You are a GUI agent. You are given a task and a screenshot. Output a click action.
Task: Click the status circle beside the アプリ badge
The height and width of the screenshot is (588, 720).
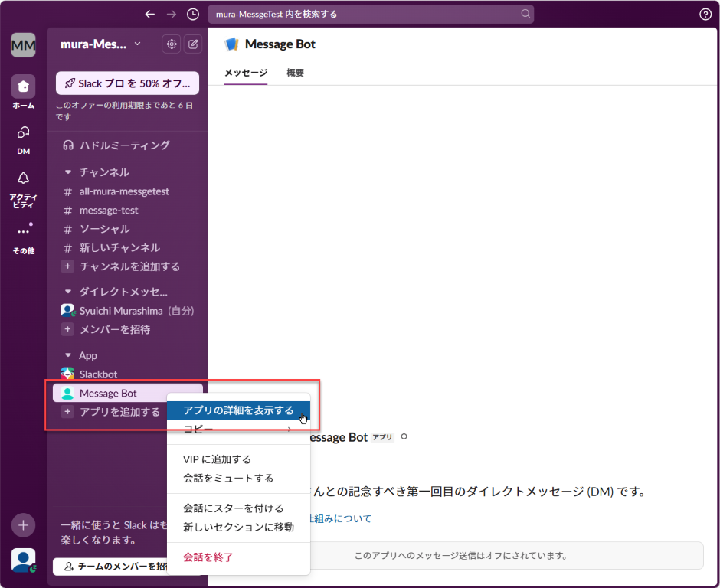[x=404, y=436]
